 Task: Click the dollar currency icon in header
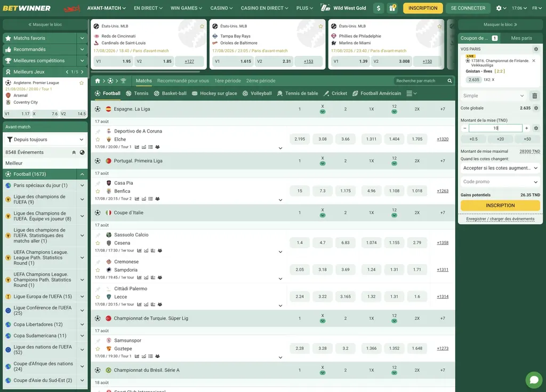(379, 8)
